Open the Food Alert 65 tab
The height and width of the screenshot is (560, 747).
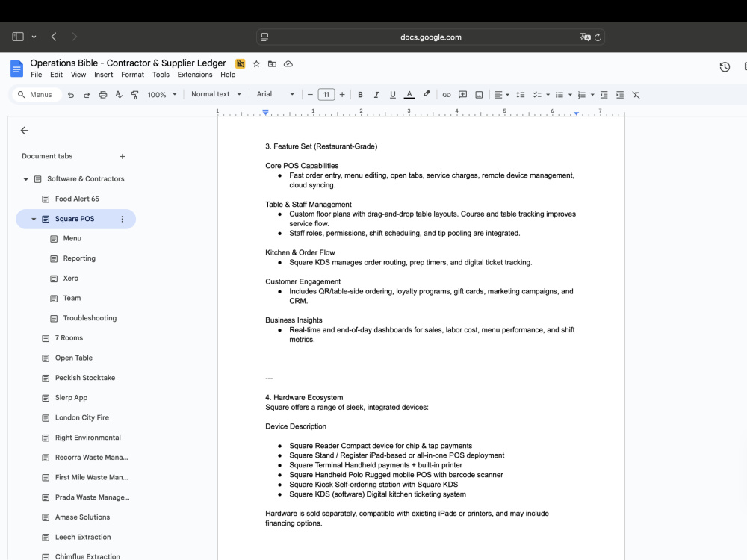tap(76, 199)
